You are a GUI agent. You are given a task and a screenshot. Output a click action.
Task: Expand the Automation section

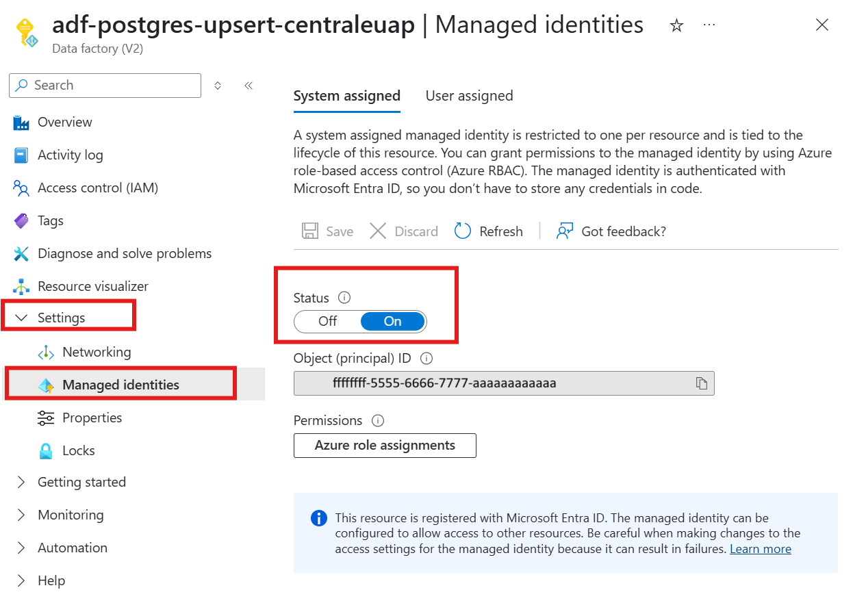pyautogui.click(x=22, y=548)
